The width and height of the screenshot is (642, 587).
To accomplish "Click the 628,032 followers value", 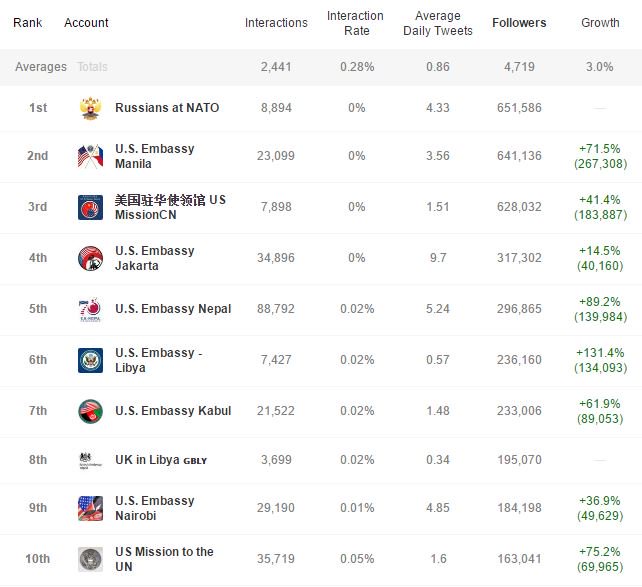I will pyautogui.click(x=519, y=207).
